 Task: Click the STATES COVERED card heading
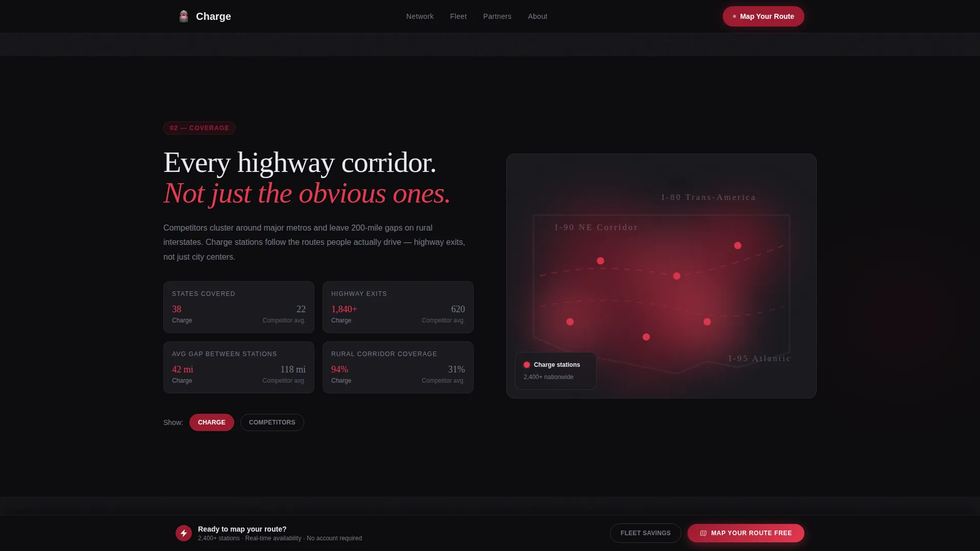click(204, 294)
